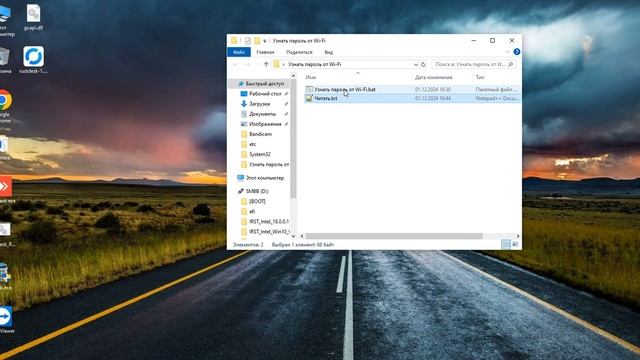
Task: Switch to details view in the status bar
Action: pyautogui.click(x=506, y=244)
